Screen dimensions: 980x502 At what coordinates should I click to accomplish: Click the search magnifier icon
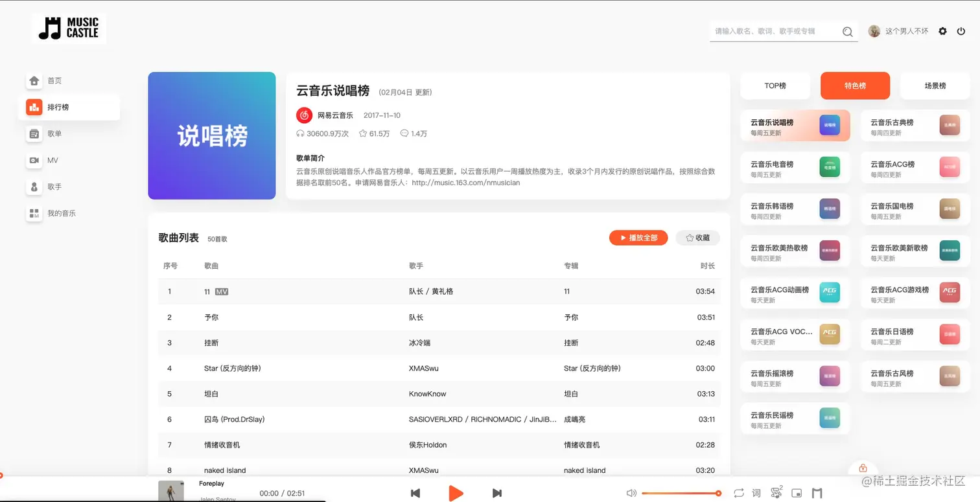pos(847,32)
